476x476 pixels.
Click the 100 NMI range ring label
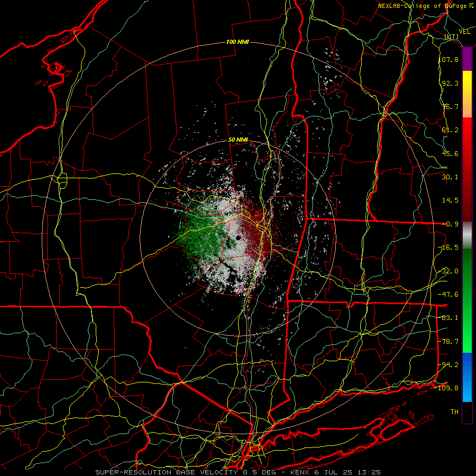[237, 42]
